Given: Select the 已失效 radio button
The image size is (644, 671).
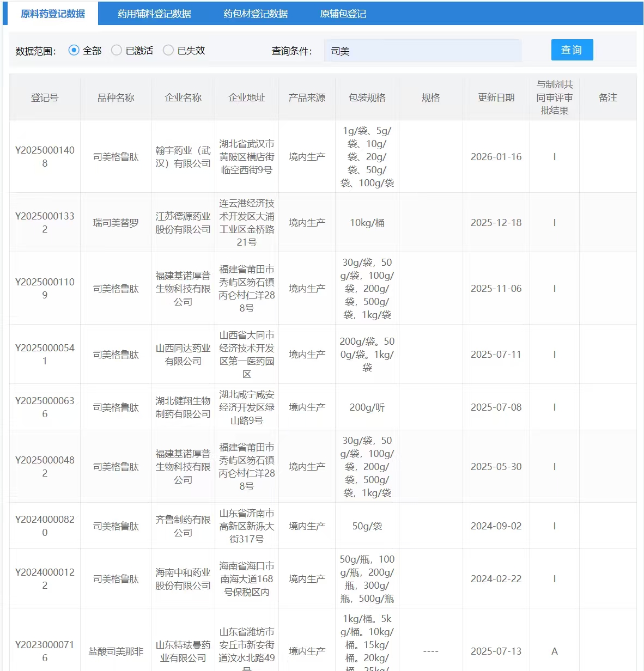Looking at the screenshot, I should coord(168,50).
